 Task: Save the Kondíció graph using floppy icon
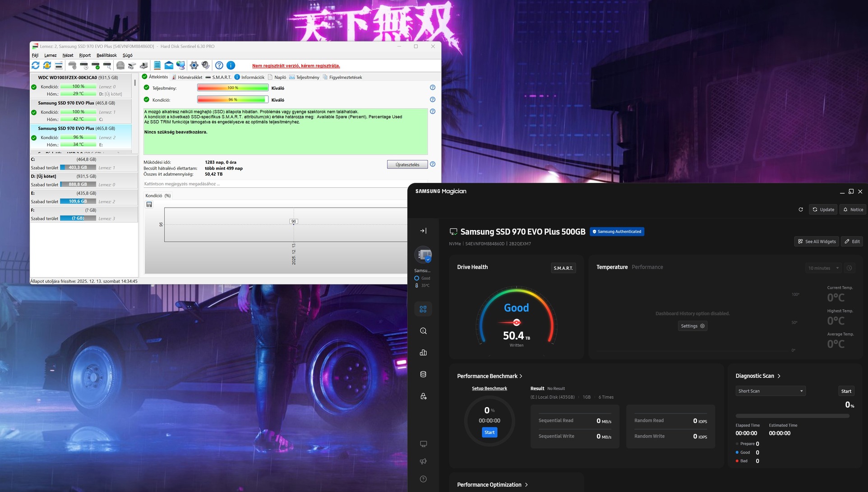(149, 204)
